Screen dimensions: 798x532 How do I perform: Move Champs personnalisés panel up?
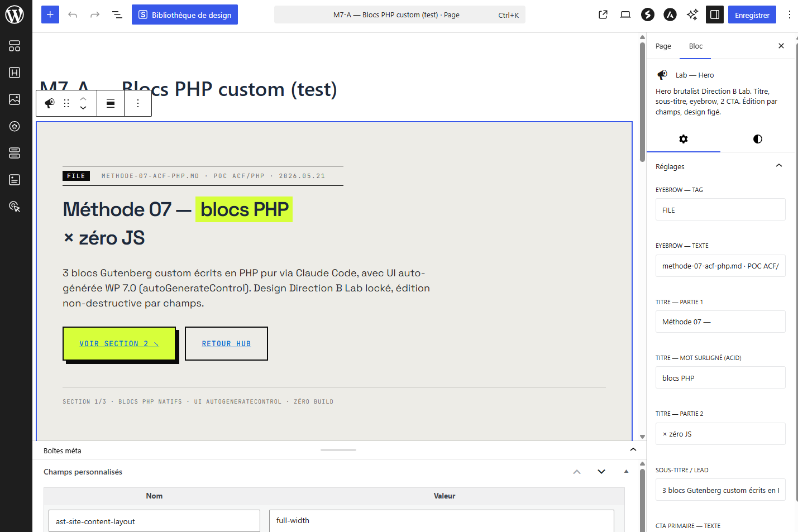(577, 472)
